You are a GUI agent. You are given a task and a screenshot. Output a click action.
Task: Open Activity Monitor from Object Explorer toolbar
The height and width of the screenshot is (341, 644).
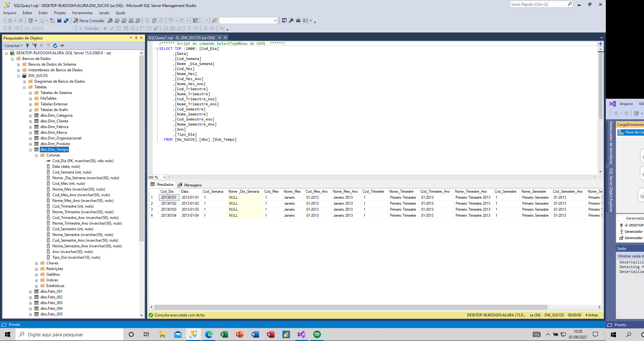tap(62, 45)
